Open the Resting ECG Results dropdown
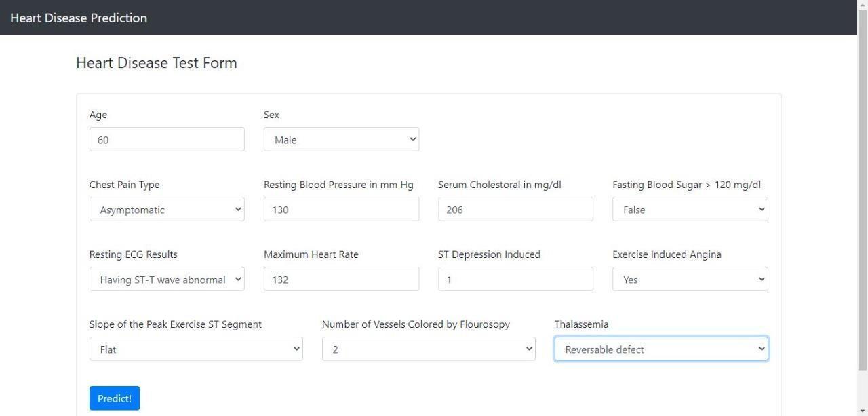This screenshot has height=416, width=868. (167, 280)
